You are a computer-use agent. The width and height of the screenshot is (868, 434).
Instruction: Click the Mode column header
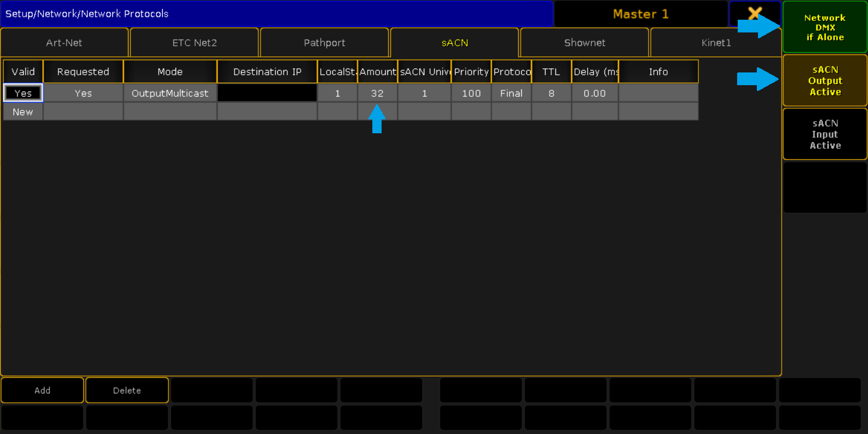point(170,72)
